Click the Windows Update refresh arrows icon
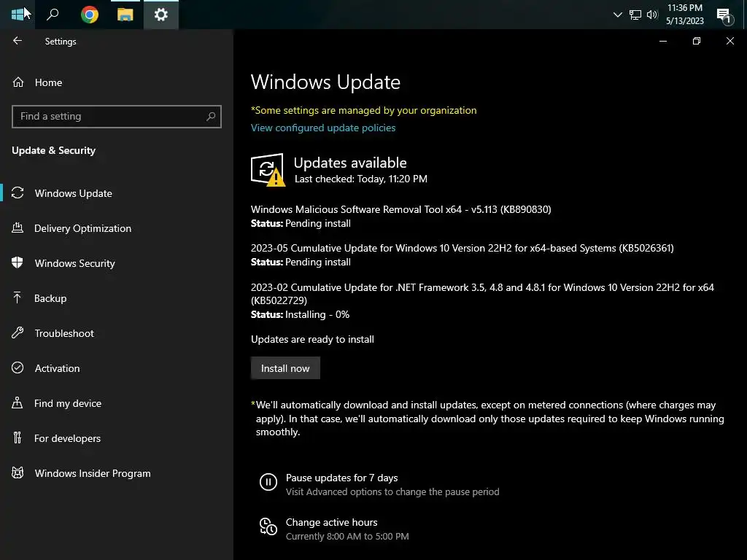 click(18, 192)
